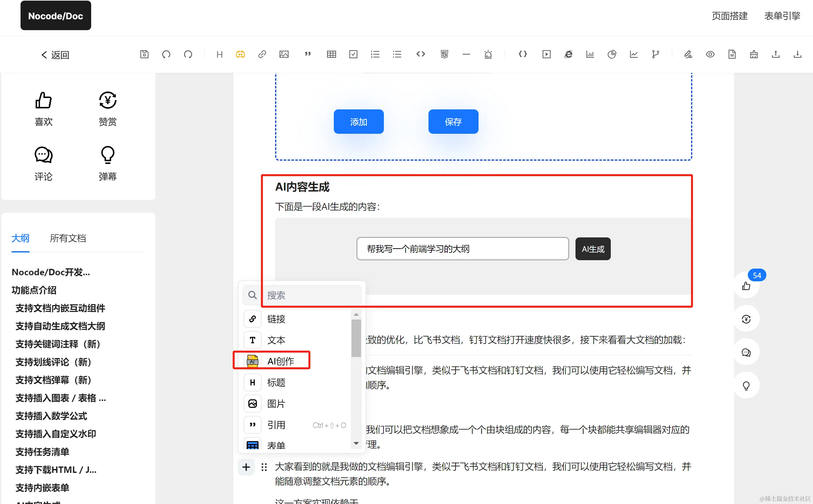Viewport: 813px width, 504px height.
Task: Click the link icon in toolbar
Action: pyautogui.click(x=262, y=54)
